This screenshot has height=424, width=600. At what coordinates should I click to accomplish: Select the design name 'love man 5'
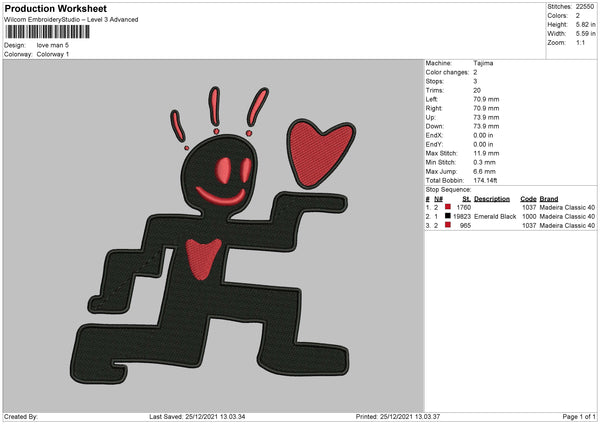[x=53, y=45]
